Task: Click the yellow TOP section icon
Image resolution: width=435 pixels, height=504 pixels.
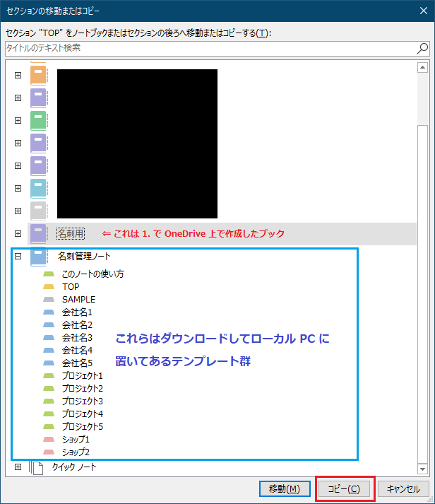Action: 49,287
